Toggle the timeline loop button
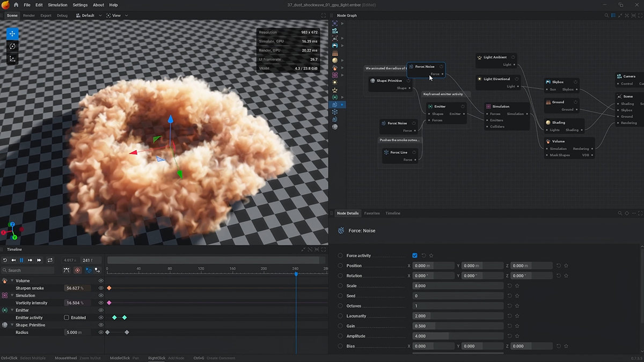The image size is (644, 362). (50, 260)
